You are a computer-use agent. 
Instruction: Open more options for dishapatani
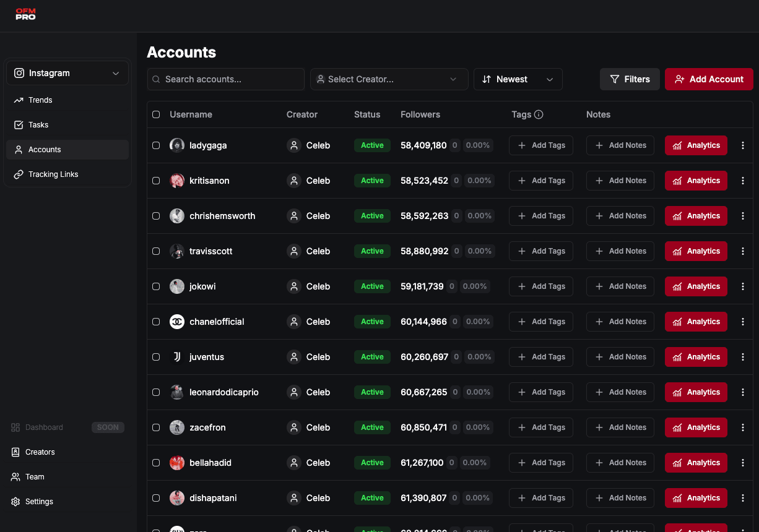[743, 498]
